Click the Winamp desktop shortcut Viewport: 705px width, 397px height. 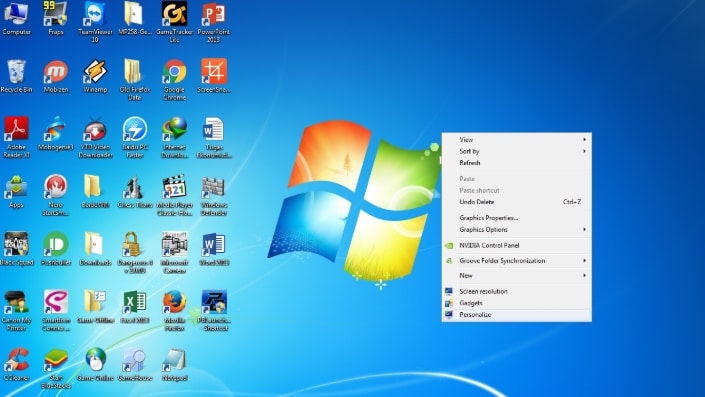pyautogui.click(x=95, y=76)
